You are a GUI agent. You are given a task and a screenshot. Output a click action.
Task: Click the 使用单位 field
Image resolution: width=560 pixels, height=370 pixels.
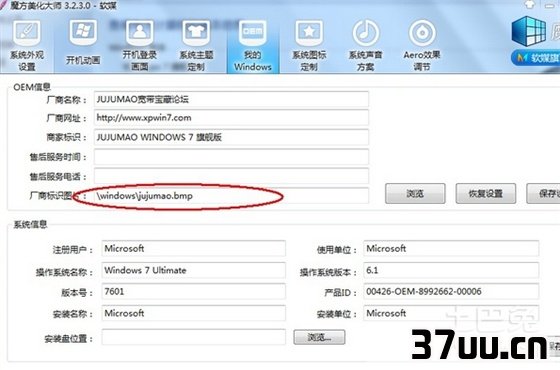[x=451, y=248]
